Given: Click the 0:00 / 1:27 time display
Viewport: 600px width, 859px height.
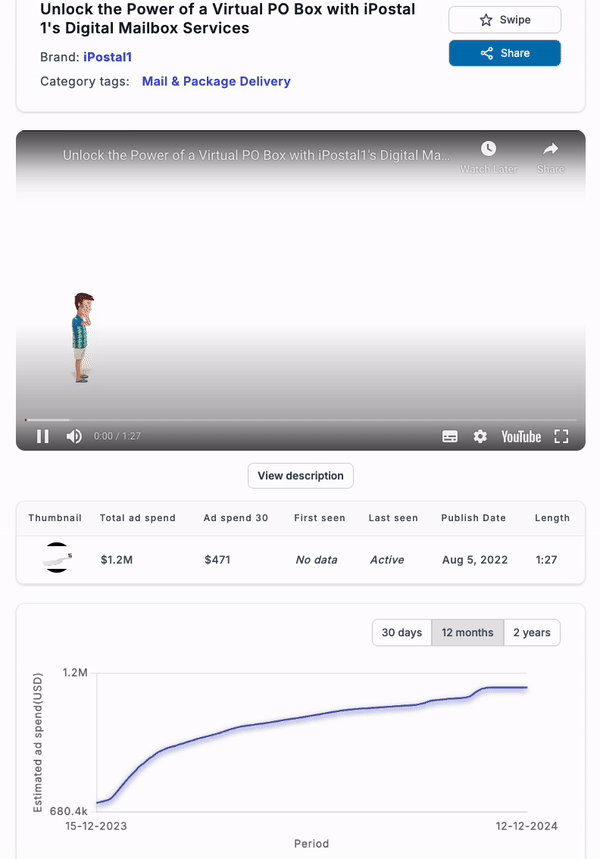Looking at the screenshot, I should point(117,436).
